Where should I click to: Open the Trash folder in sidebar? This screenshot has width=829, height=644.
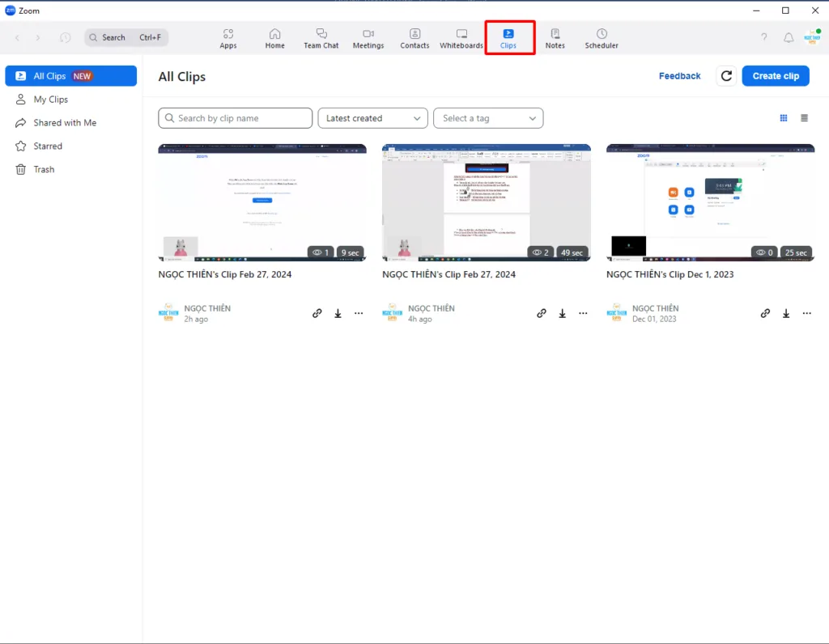(x=44, y=170)
